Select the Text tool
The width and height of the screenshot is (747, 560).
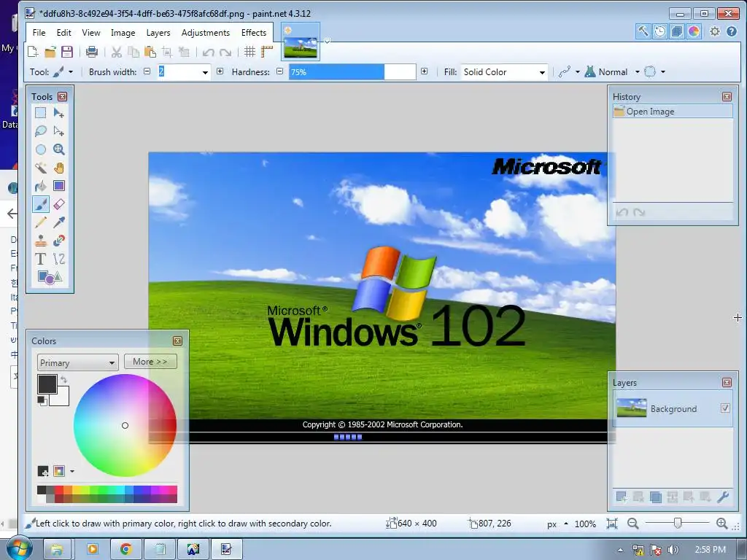(41, 259)
